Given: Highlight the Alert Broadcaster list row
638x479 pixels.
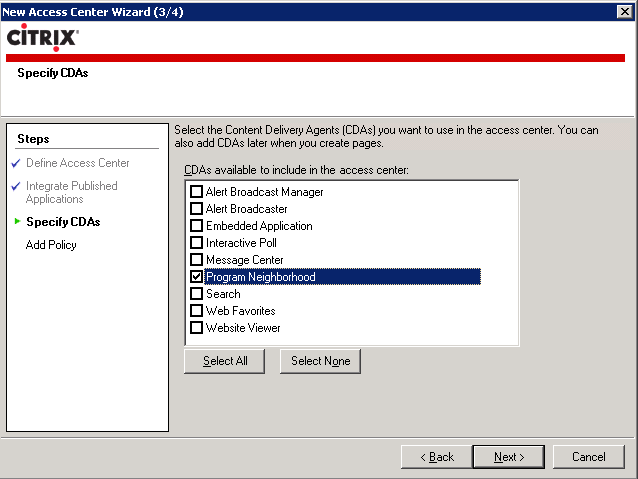Looking at the screenshot, I should click(x=247, y=209).
